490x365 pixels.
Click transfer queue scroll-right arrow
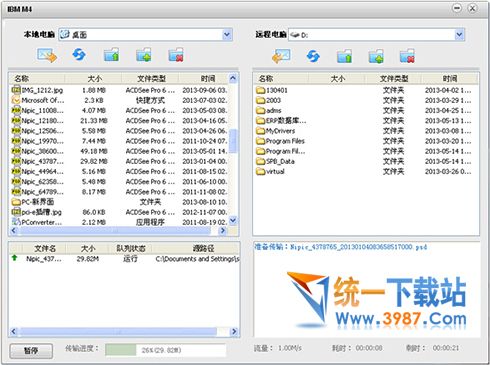(234, 331)
